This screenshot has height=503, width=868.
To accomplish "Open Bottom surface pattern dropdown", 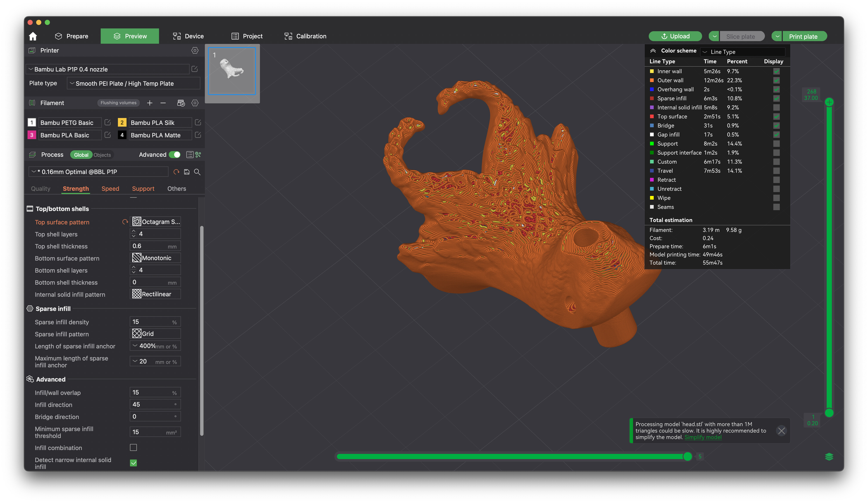I will 155,258.
